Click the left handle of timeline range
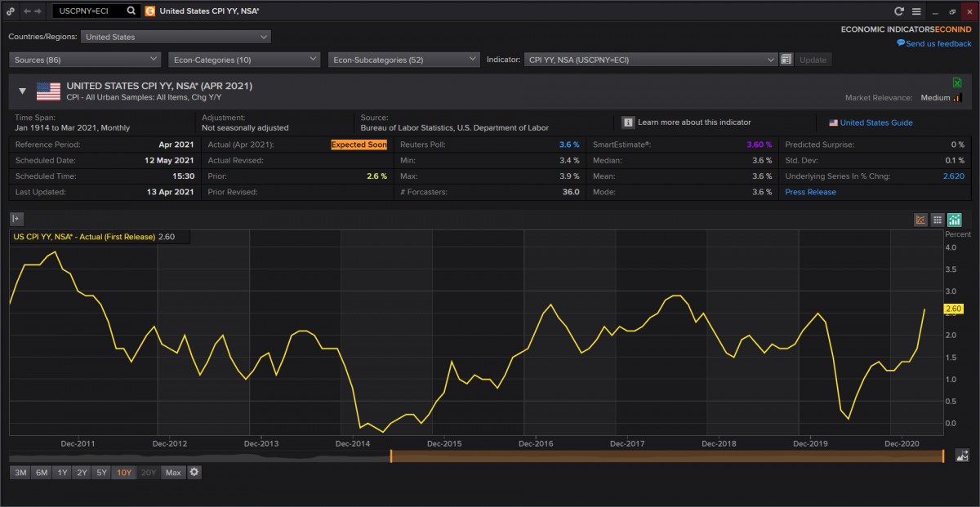The height and width of the screenshot is (507, 980). click(390, 456)
